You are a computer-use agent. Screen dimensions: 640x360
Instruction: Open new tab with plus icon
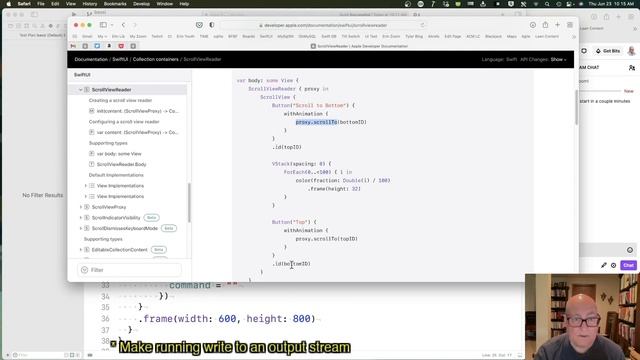(558, 25)
